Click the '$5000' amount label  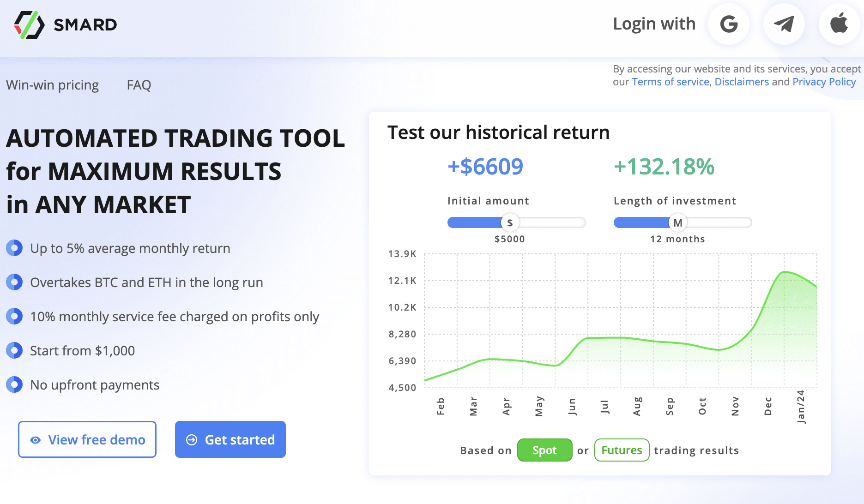(510, 239)
